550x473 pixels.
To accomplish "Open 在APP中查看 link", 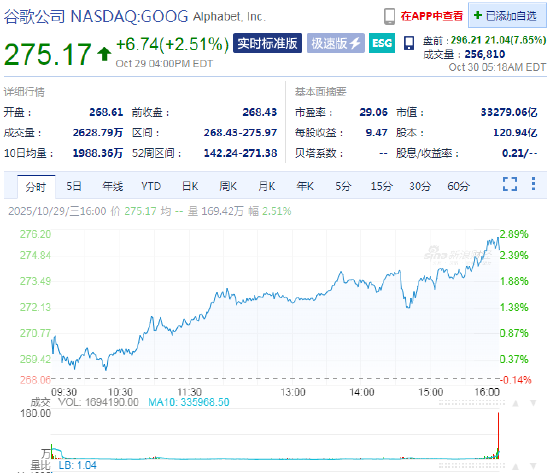I will [431, 16].
